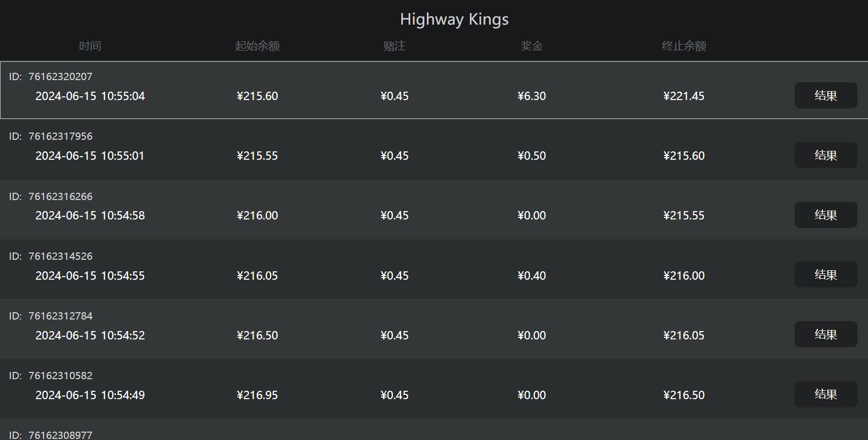Click 结果 for the 10:54:49 record
Viewport: 868px width, 440px height.
826,394
